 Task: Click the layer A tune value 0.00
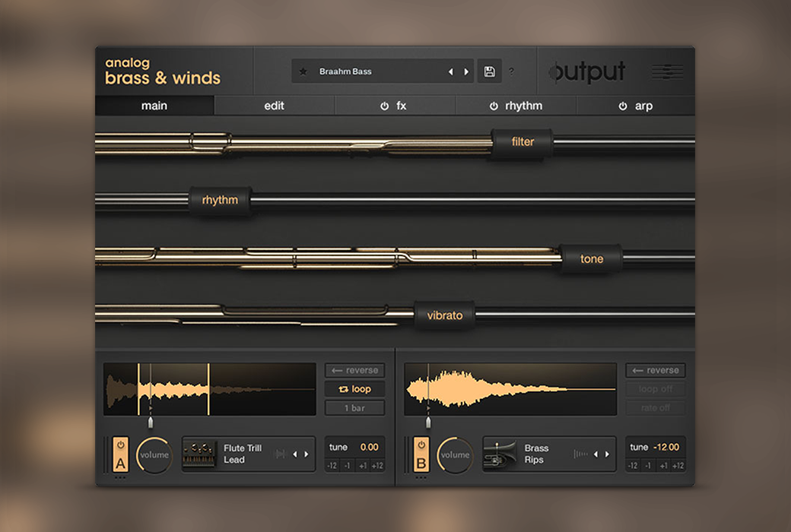370,448
